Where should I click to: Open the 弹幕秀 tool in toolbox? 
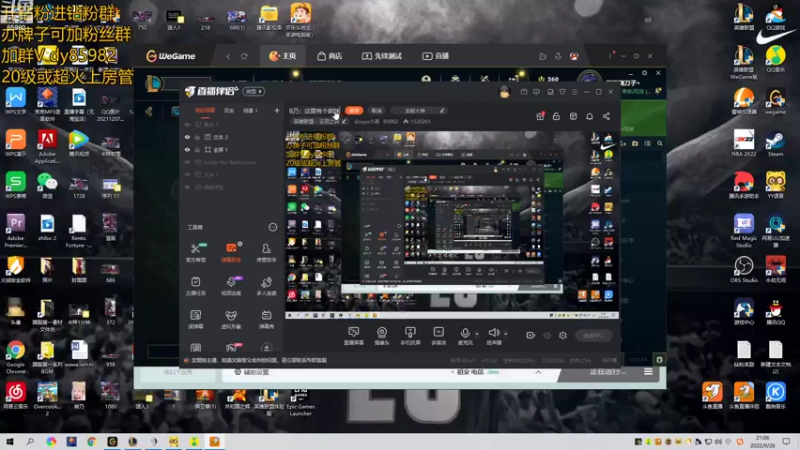pyautogui.click(x=266, y=319)
